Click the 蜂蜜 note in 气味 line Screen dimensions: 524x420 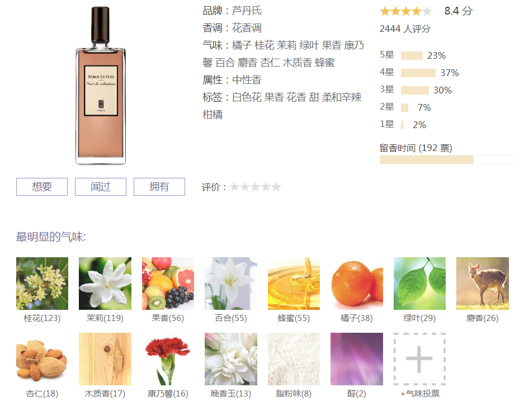tap(325, 63)
